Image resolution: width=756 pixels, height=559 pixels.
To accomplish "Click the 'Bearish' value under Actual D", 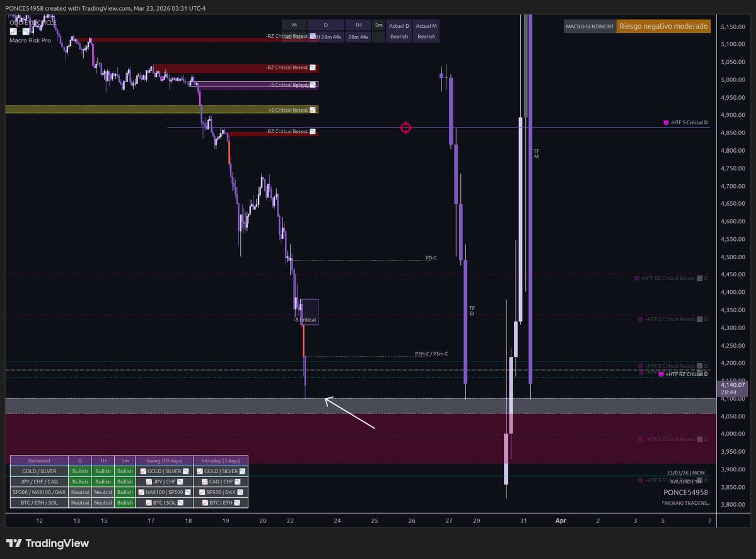I will coord(398,37).
